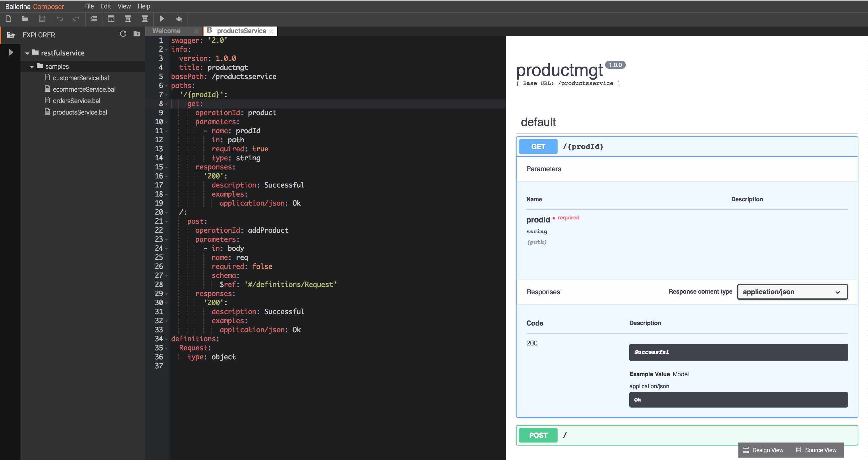Click the undo arrow in toolbar
Viewport: 868px width, 460px height.
click(60, 19)
